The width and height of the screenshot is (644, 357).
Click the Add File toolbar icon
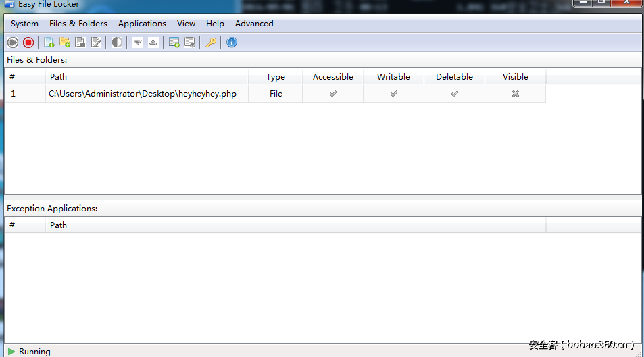[49, 43]
